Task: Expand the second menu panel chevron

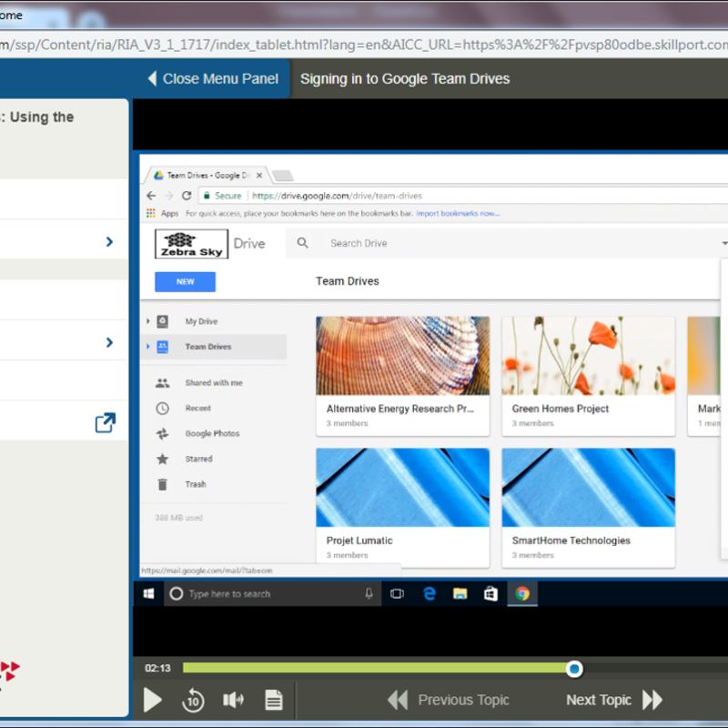Action: click(x=109, y=343)
